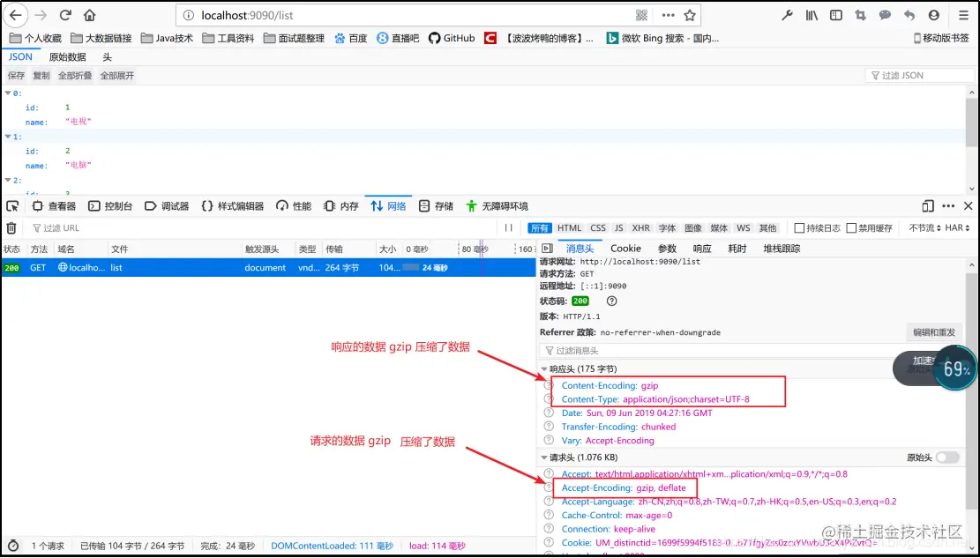Open the 存储 devtools tab
Screen dimensions: 980x558
(x=437, y=206)
